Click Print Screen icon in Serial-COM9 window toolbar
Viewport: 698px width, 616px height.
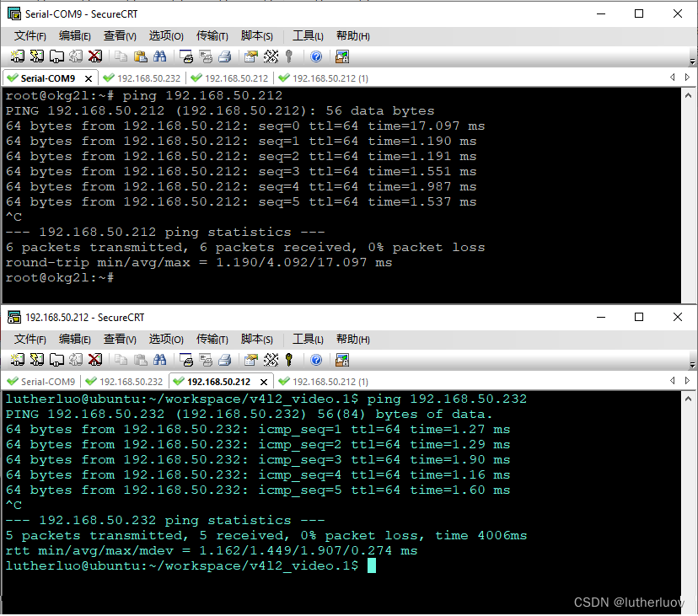[186, 56]
